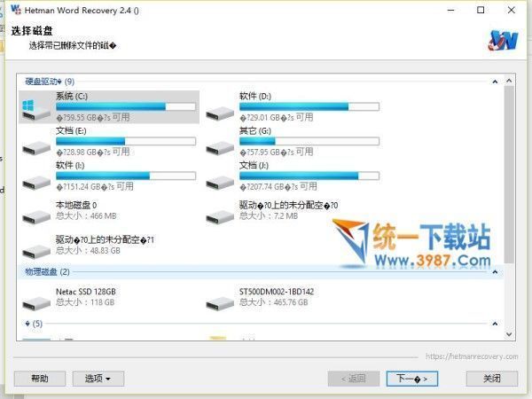
Task: Select the 软件 (I:) drive icon
Action: (35, 180)
